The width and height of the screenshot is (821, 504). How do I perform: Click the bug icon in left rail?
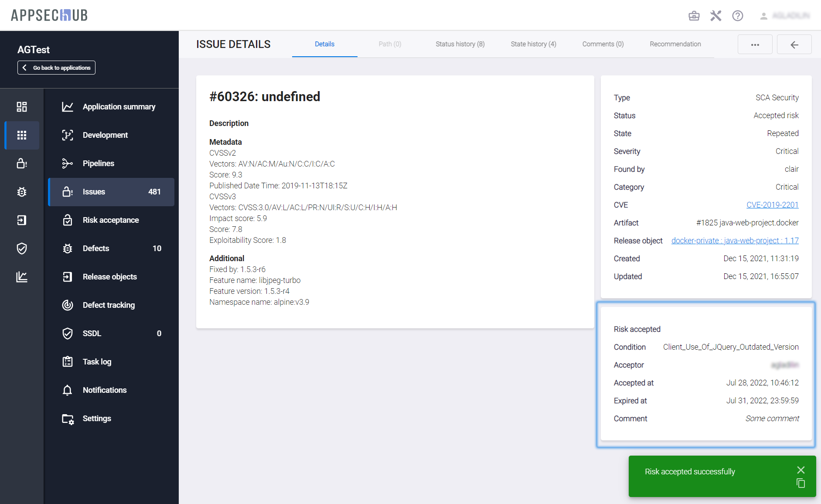click(x=22, y=192)
